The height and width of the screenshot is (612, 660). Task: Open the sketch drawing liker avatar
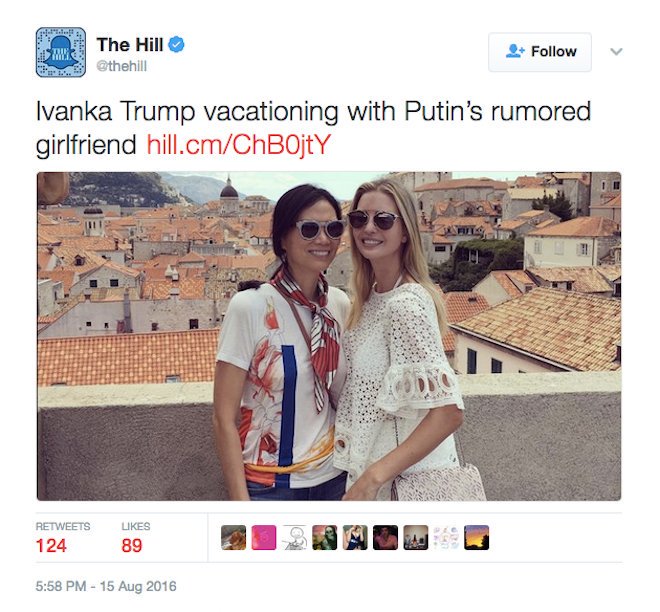tap(294, 537)
